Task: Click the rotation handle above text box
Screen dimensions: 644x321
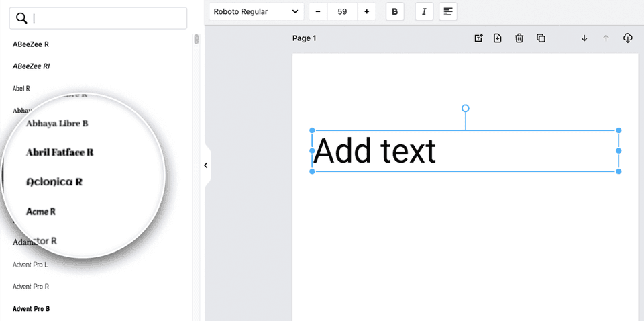Action: pos(466,108)
